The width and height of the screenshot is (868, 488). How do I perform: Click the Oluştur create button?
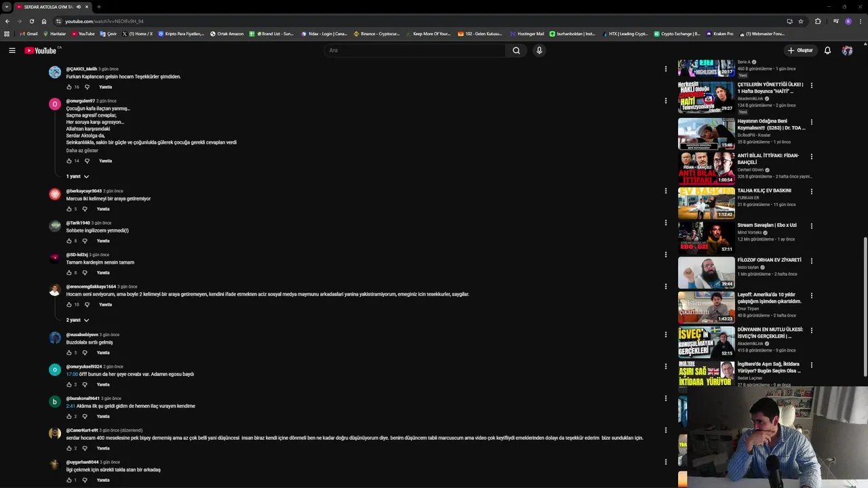coord(800,50)
